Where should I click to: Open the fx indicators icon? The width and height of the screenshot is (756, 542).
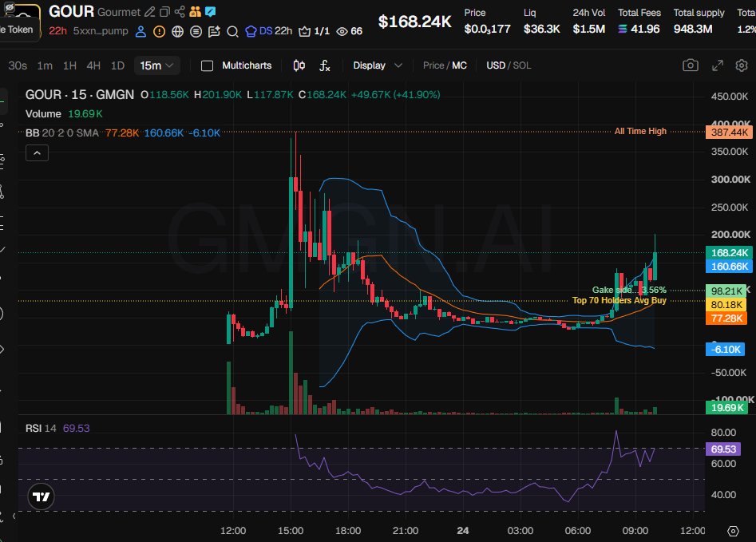(324, 65)
